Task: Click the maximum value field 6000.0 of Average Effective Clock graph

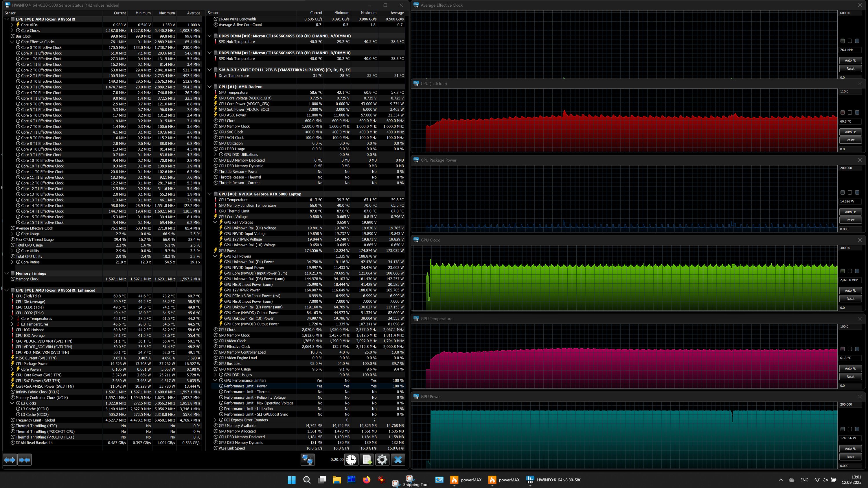Action: point(850,13)
